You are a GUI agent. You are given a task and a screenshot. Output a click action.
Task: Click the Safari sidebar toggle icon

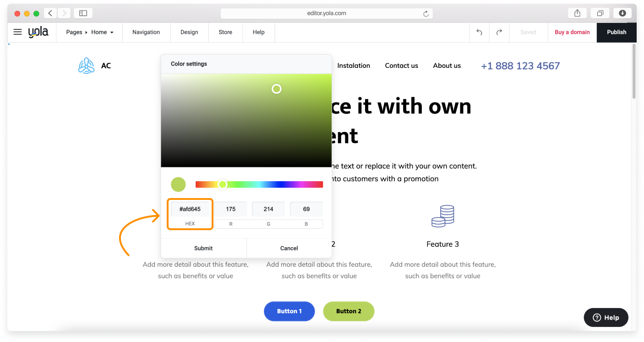tap(83, 13)
